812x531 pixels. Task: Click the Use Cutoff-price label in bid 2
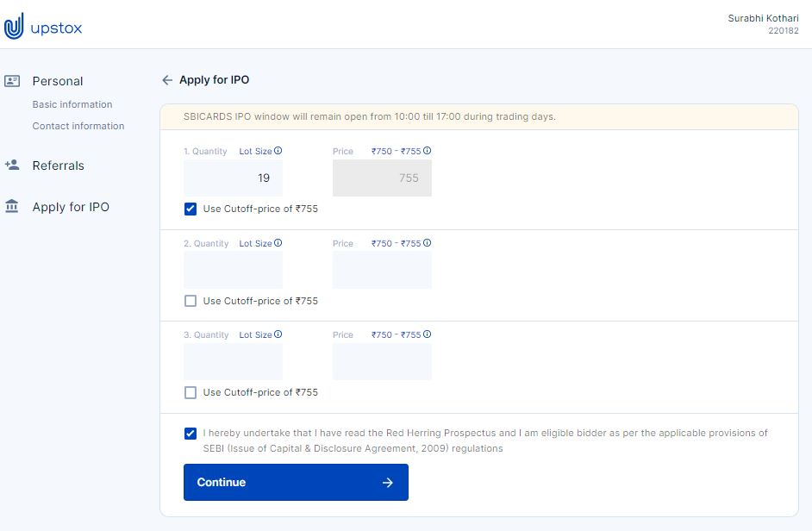coord(260,301)
